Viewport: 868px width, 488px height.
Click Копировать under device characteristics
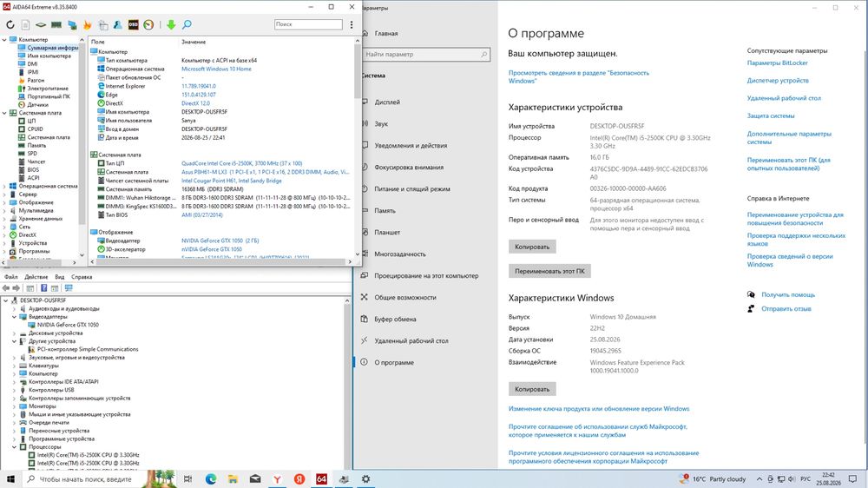(x=532, y=247)
